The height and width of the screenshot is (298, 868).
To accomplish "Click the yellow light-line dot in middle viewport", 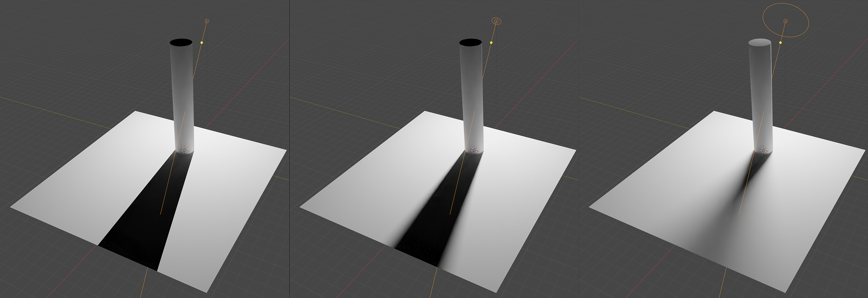I will [x=491, y=43].
